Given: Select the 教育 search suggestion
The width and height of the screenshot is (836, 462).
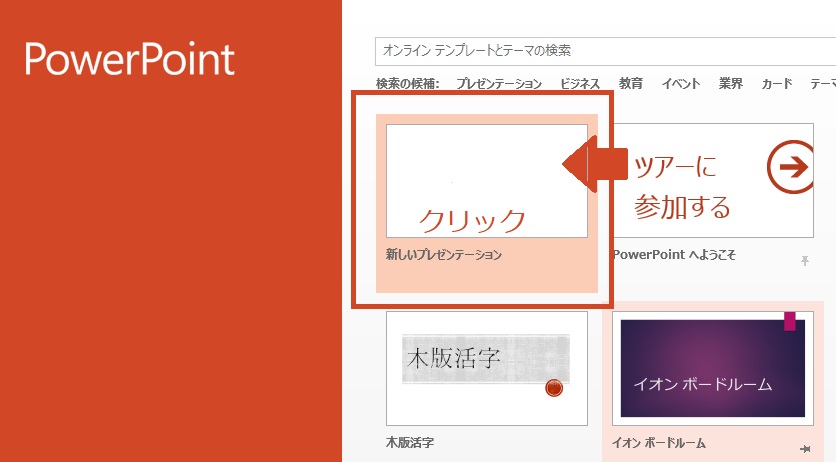Looking at the screenshot, I should point(631,84).
